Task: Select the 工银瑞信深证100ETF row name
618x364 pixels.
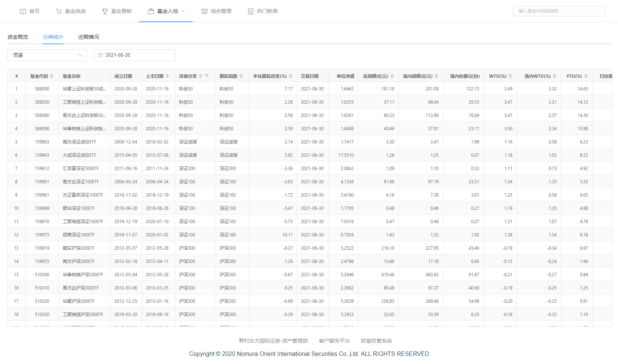Action: coord(83,222)
